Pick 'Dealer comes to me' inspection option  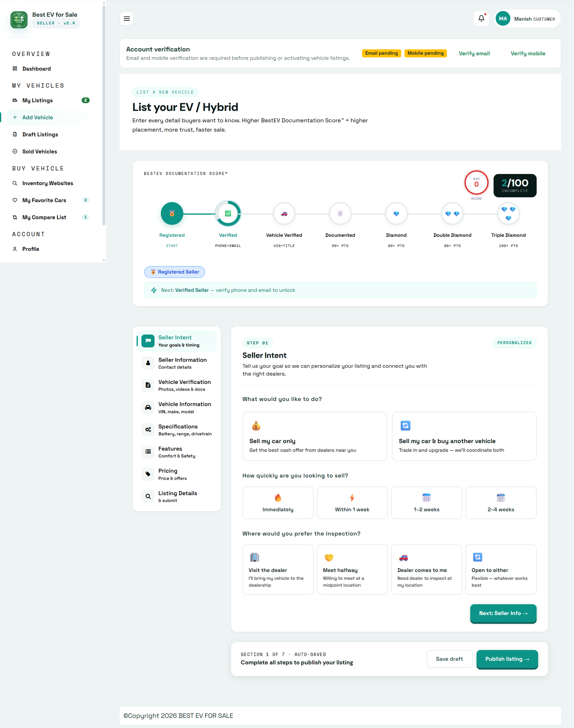(x=426, y=570)
